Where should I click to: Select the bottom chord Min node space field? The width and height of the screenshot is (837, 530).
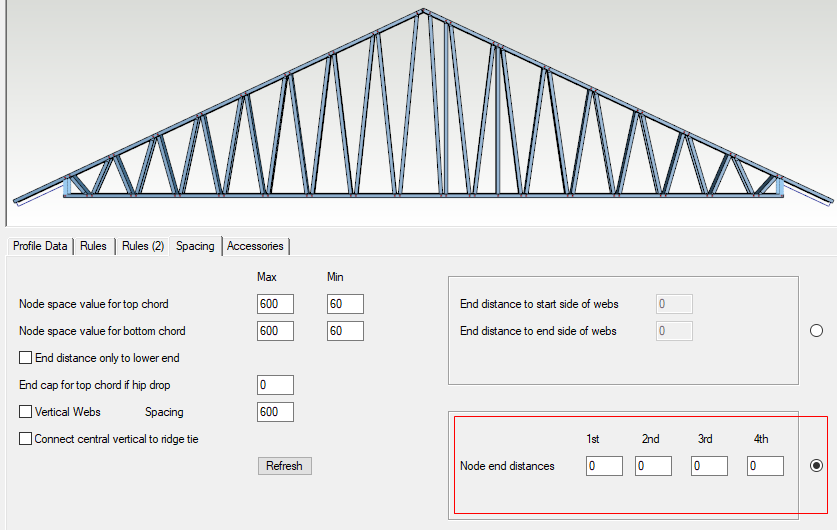(x=345, y=331)
